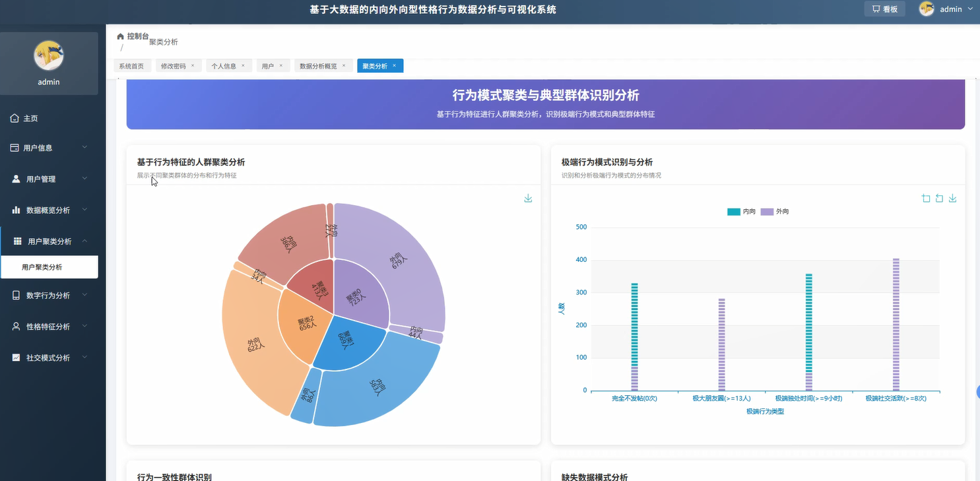Click the 基于行为特征的人群聚类分析 card title
This screenshot has height=481, width=980.
[191, 162]
